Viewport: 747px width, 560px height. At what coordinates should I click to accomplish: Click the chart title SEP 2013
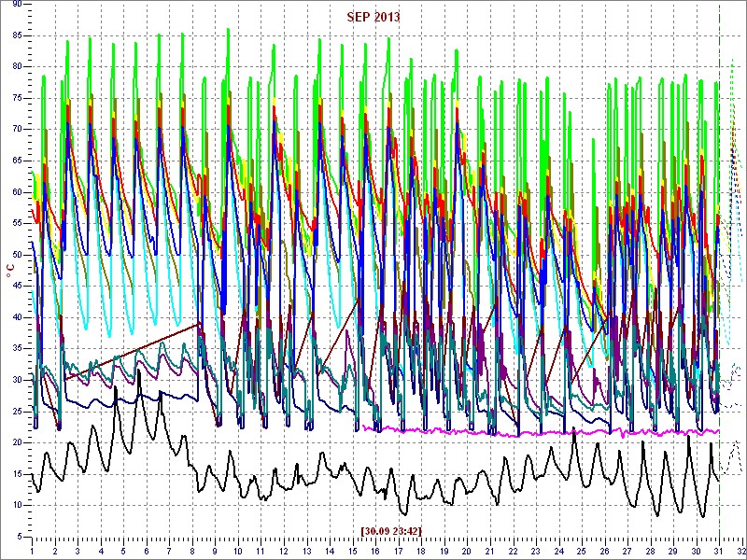pyautogui.click(x=373, y=18)
